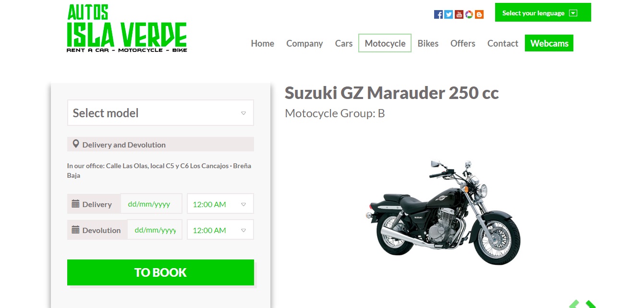The width and height of the screenshot is (644, 308).
Task: Click the Suzuki Marauder motorcycle image
Action: pyautogui.click(x=442, y=212)
